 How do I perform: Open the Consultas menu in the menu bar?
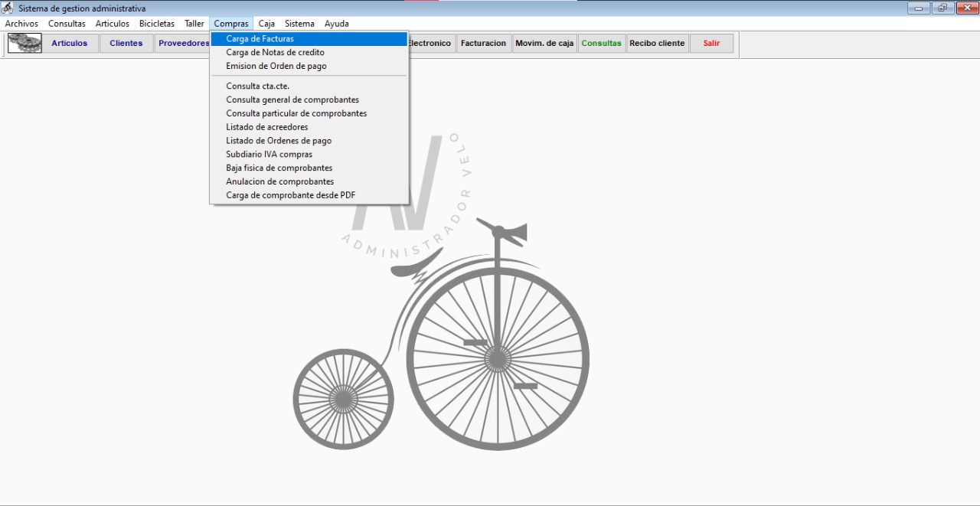pyautogui.click(x=67, y=24)
